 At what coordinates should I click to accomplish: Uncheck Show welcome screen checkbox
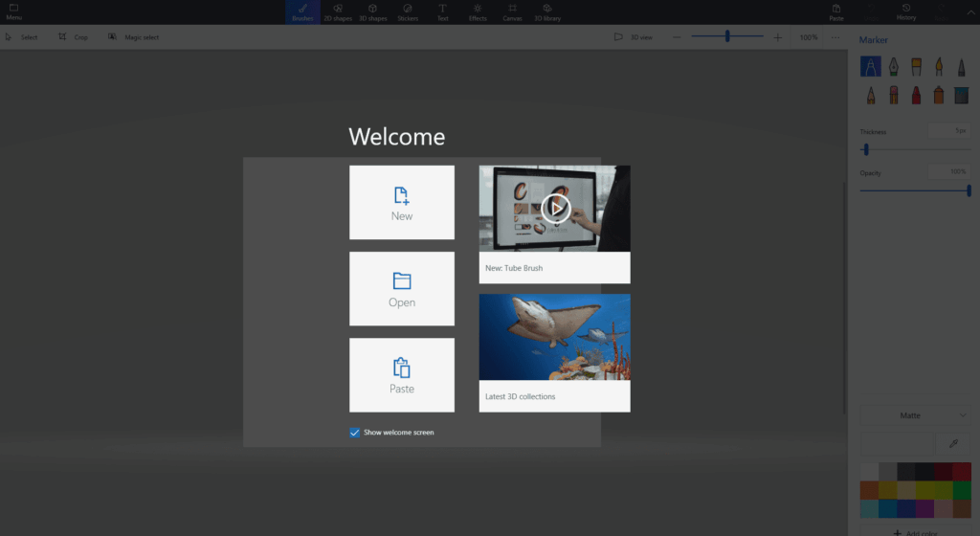[x=354, y=433]
